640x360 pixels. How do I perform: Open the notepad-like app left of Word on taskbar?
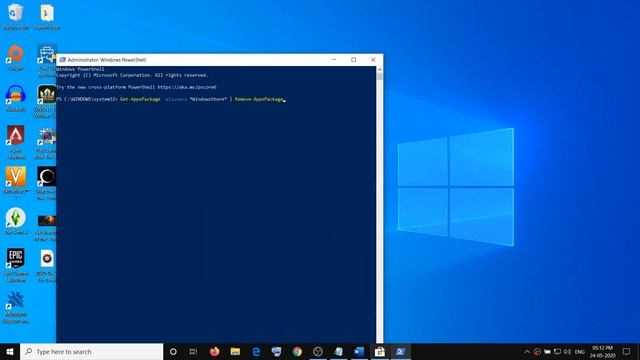(338, 351)
